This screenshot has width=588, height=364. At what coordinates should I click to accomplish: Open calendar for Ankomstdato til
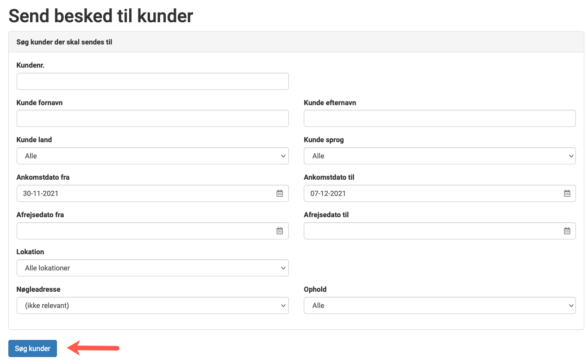tap(567, 194)
